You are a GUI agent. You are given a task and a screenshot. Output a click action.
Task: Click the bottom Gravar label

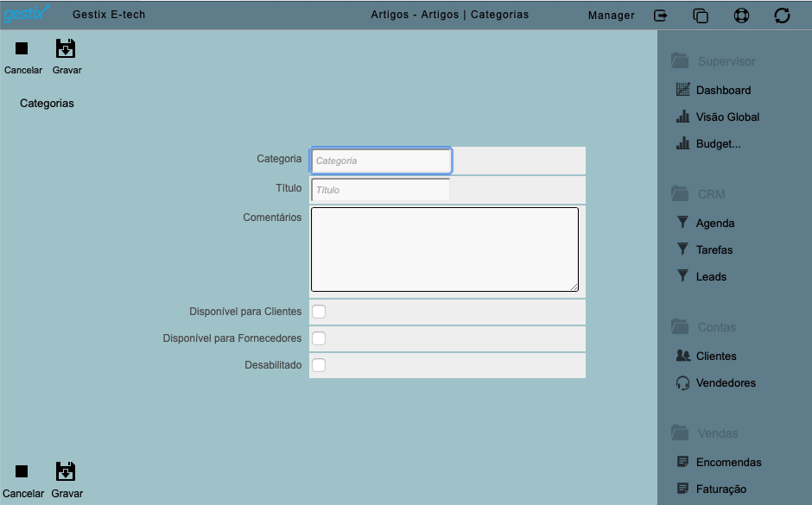[67, 494]
